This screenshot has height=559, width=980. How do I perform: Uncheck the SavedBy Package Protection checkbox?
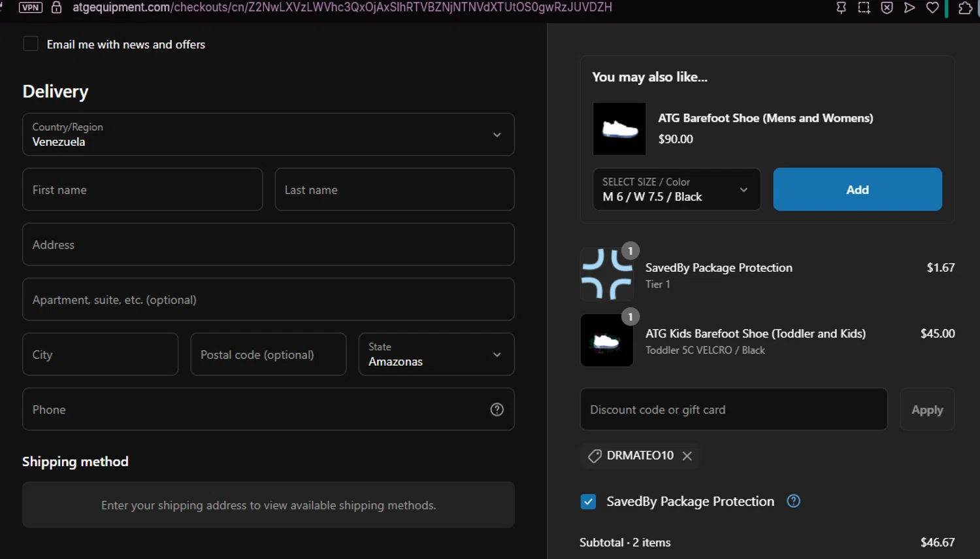coord(588,501)
